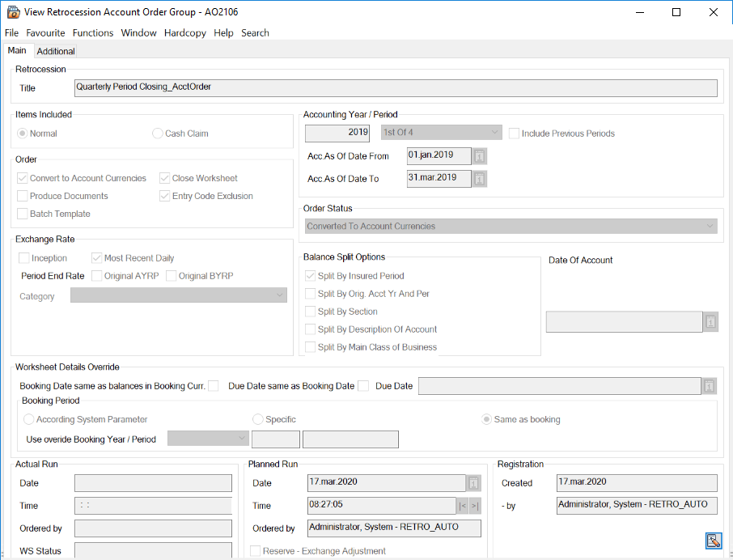This screenshot has height=560, width=733.
Task: Click the Planned Run Time next arrow
Action: (475, 506)
